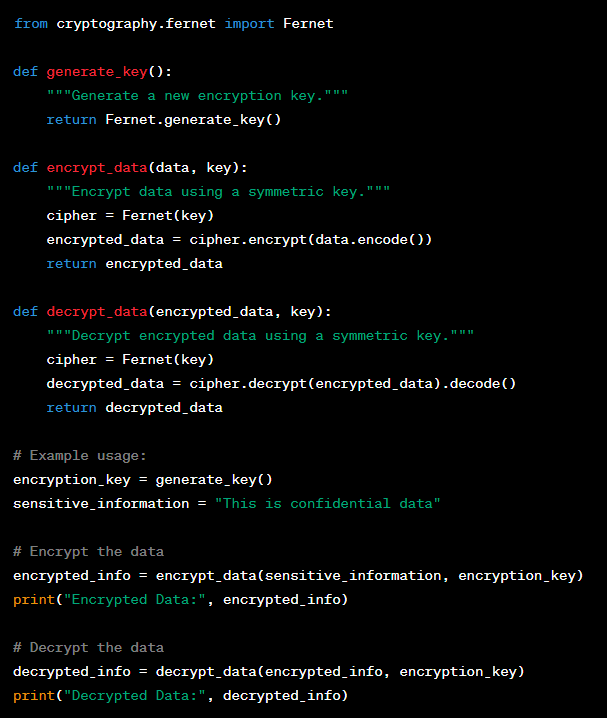Click the 'generate_key' function name in its def line

pos(97,72)
